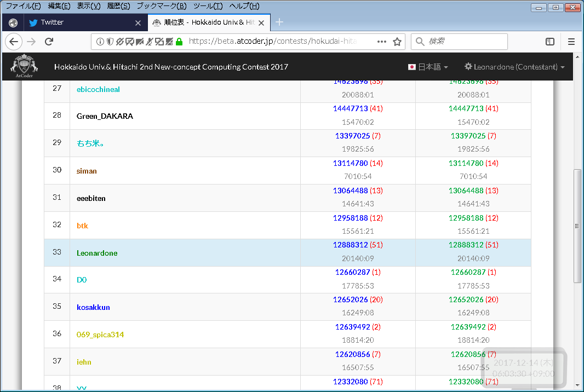Open user profile kosakkun
Viewport: 584px width, 392px height.
pyautogui.click(x=93, y=308)
